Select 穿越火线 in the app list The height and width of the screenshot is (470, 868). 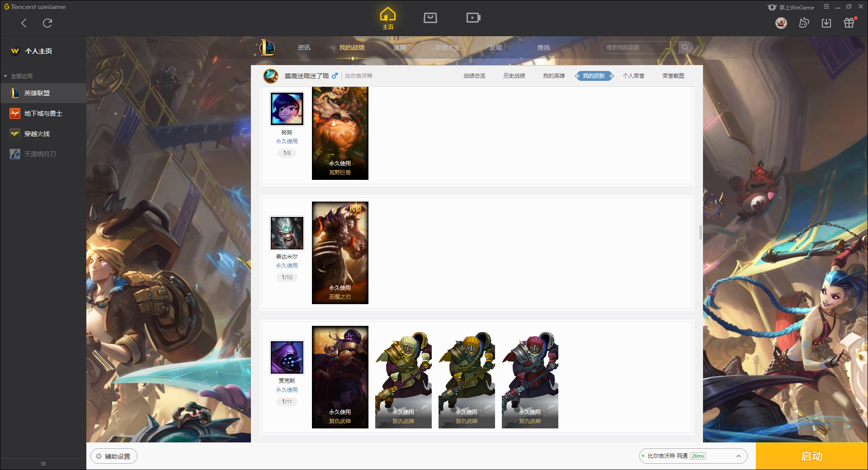point(43,134)
